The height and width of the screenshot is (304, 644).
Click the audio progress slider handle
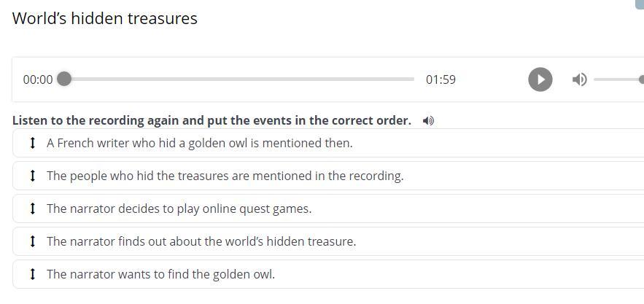pyautogui.click(x=64, y=79)
